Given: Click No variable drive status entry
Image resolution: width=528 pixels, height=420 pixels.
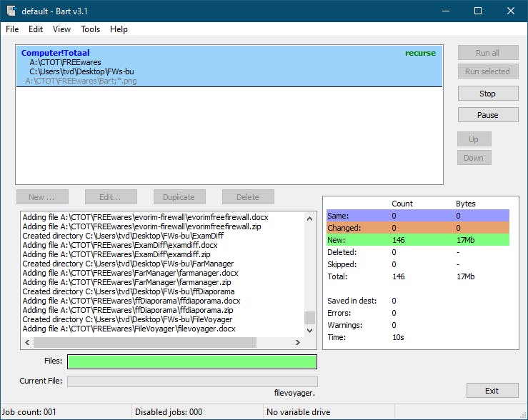Looking at the screenshot, I should pyautogui.click(x=299, y=412).
